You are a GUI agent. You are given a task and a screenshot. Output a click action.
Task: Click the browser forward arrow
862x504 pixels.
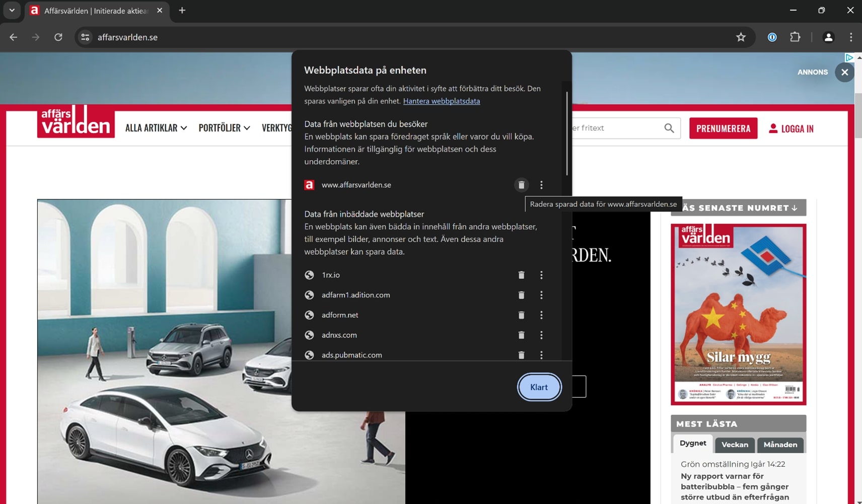click(35, 37)
